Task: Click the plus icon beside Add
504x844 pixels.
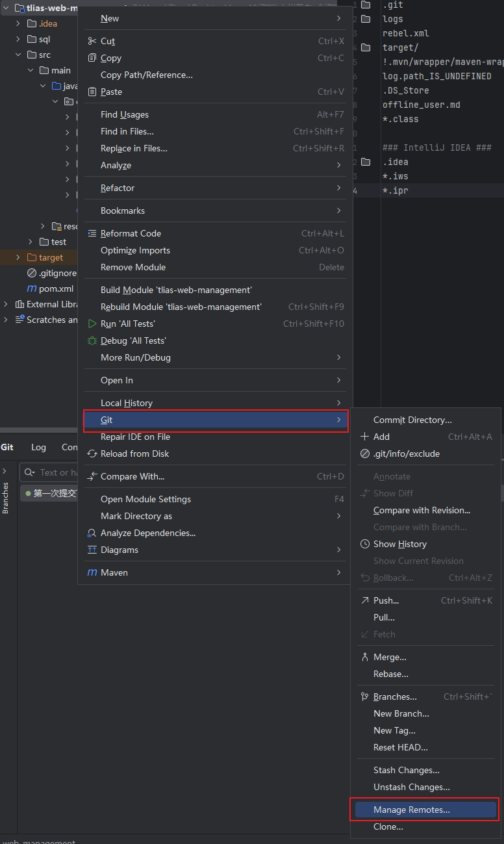Action: [x=364, y=437]
